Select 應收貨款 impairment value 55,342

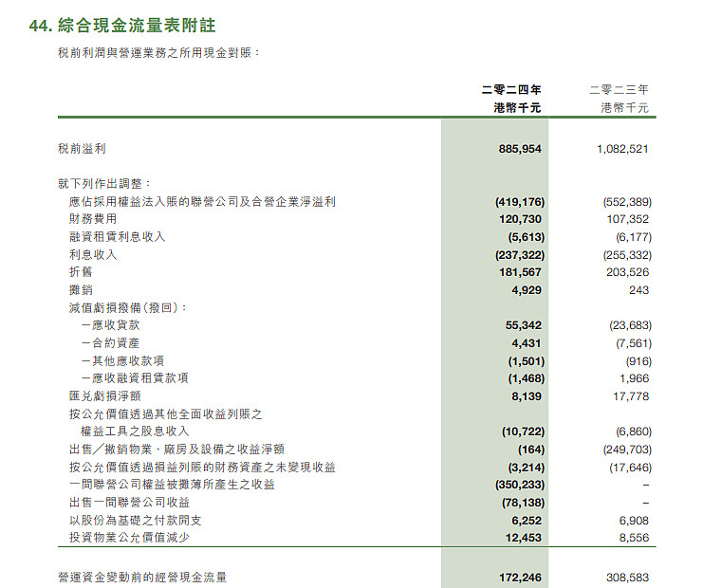[524, 325]
